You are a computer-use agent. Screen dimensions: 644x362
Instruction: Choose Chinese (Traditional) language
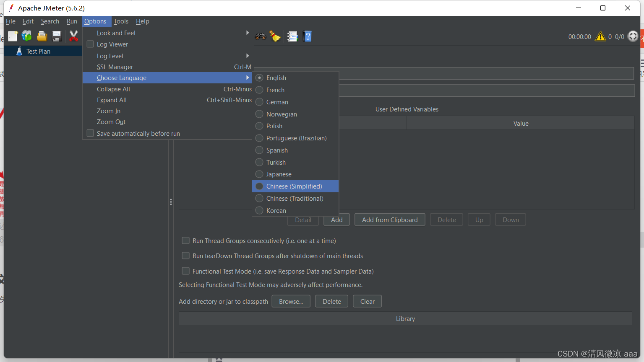[x=295, y=199]
